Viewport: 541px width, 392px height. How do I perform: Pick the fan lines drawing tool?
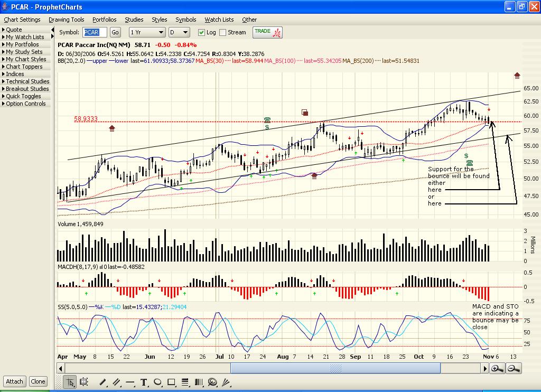[226, 382]
